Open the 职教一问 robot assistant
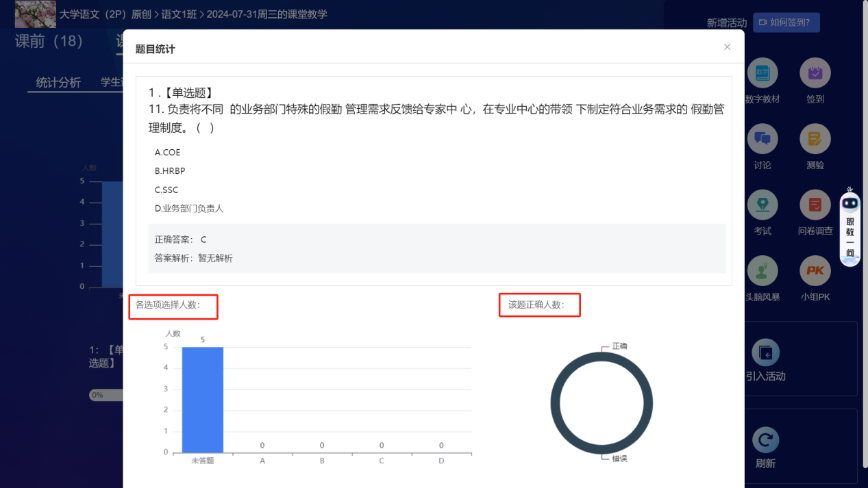 pyautogui.click(x=850, y=228)
